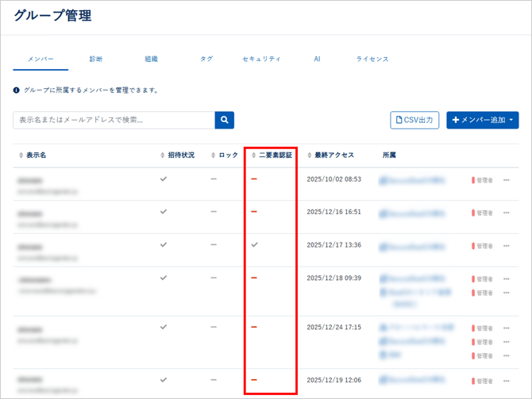Go to the ライセンス tab
This screenshot has height=399, width=532.
(x=372, y=59)
